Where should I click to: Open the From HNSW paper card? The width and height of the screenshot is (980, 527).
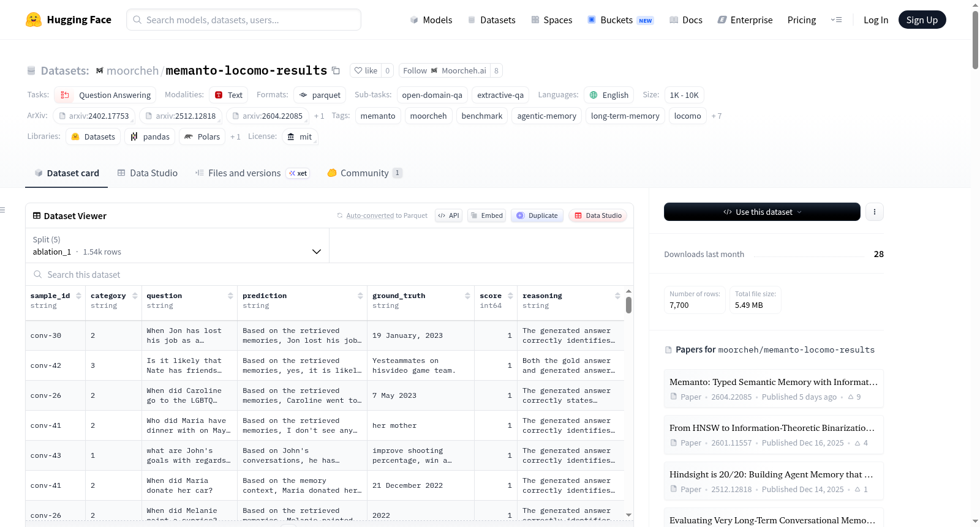(774, 435)
